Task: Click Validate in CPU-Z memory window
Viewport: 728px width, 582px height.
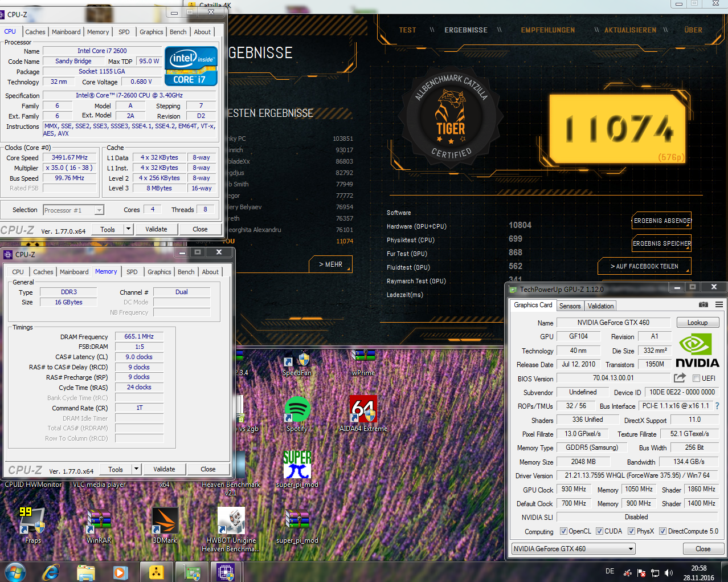Action: [x=164, y=469]
